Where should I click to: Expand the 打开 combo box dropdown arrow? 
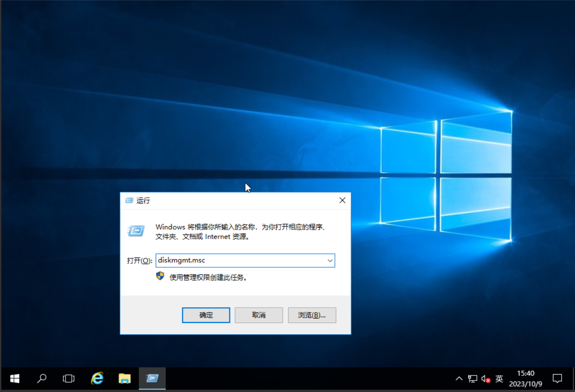coord(330,261)
